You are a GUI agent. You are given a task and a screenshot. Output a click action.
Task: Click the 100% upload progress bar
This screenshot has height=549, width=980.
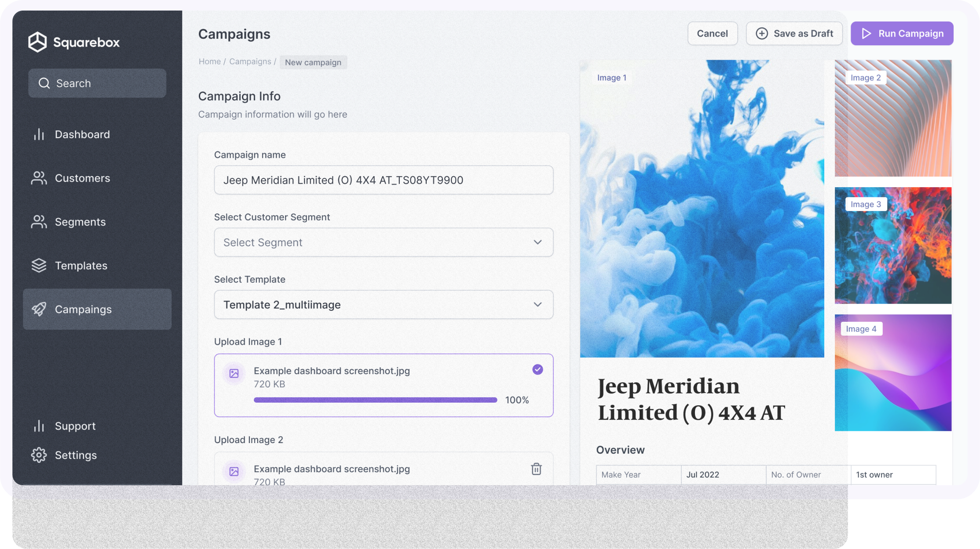coord(376,400)
